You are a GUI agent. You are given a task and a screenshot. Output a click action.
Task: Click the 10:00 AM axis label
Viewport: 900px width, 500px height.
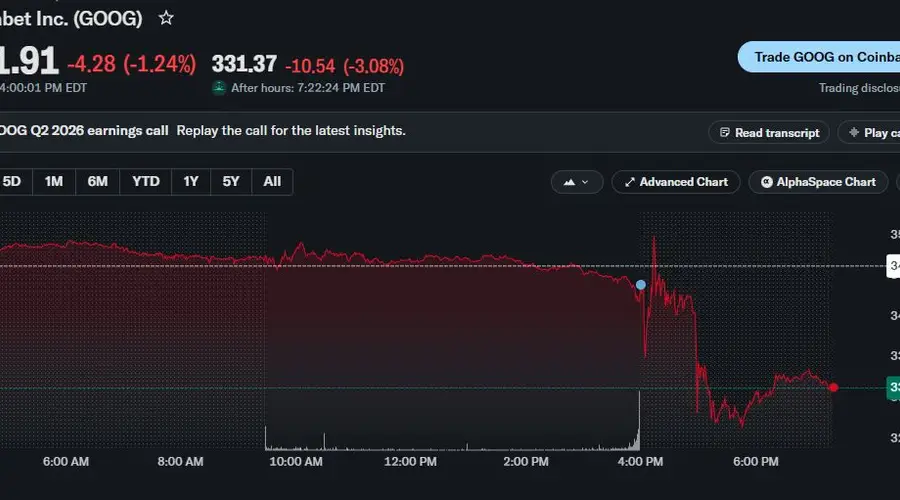pyautogui.click(x=296, y=462)
